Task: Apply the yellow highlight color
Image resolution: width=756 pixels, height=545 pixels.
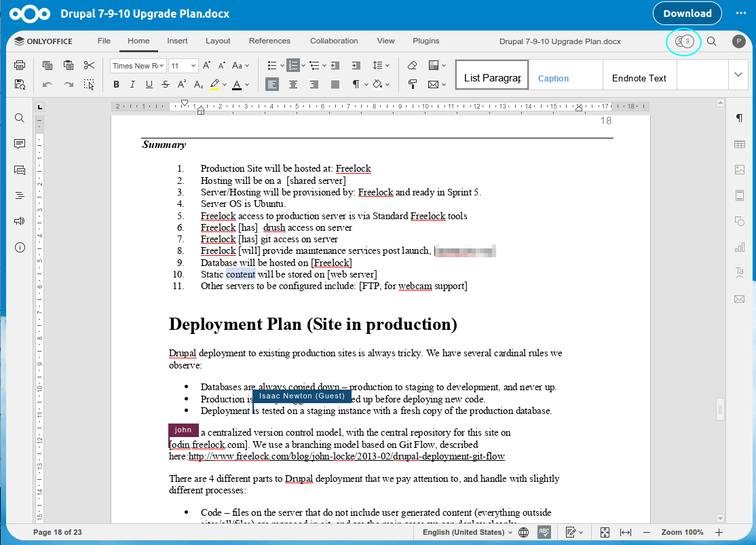Action: [215, 84]
